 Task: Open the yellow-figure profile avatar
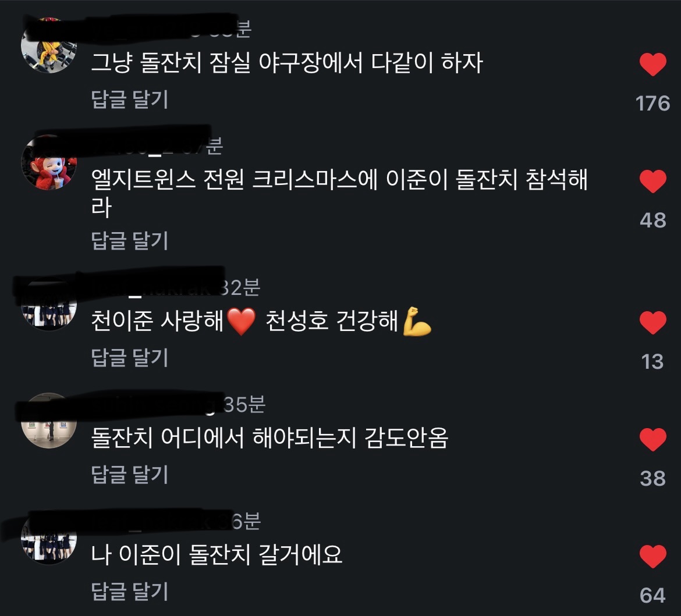pos(49,45)
